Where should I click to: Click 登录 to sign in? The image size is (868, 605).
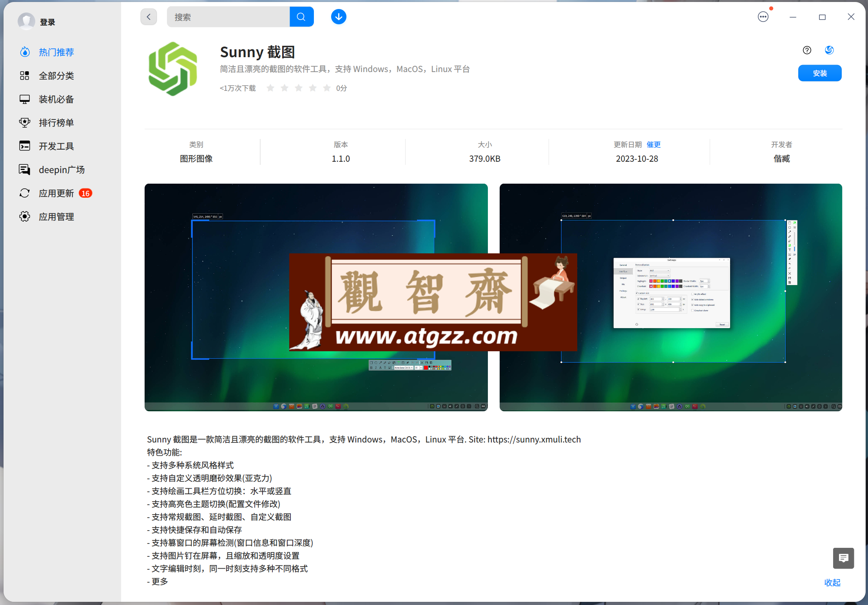[x=47, y=22]
